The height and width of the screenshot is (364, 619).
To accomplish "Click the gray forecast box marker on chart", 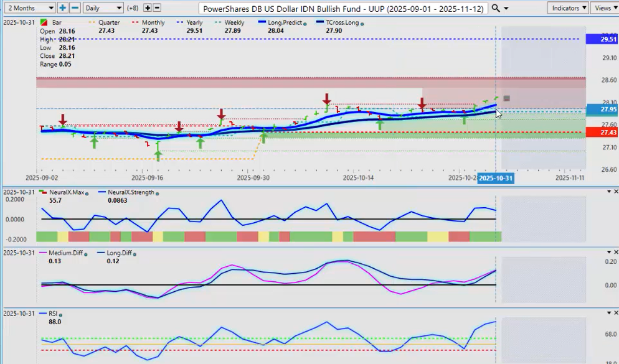I will tap(507, 98).
